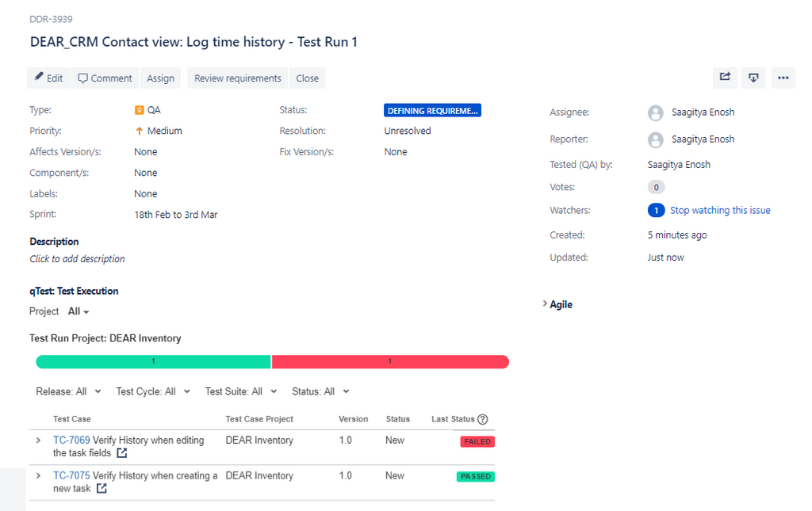Screen dimensions: 812x511
Task: Click the Medium priority arrow icon
Action: tap(139, 131)
